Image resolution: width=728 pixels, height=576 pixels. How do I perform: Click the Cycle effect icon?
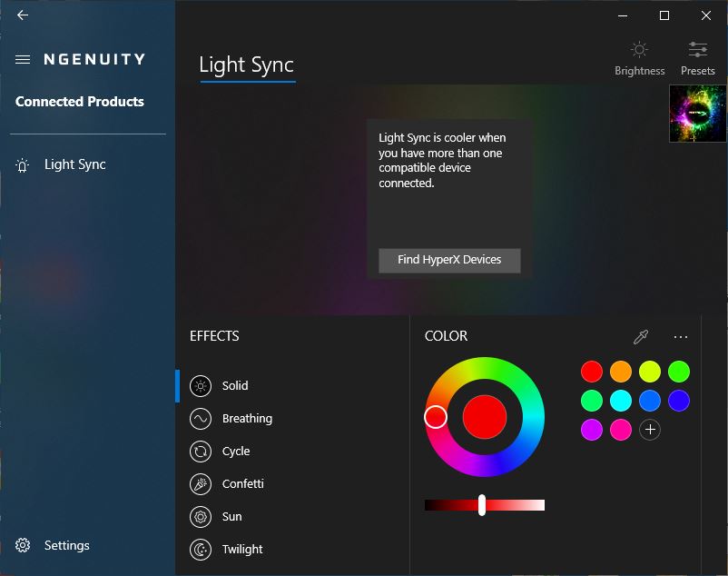201,451
